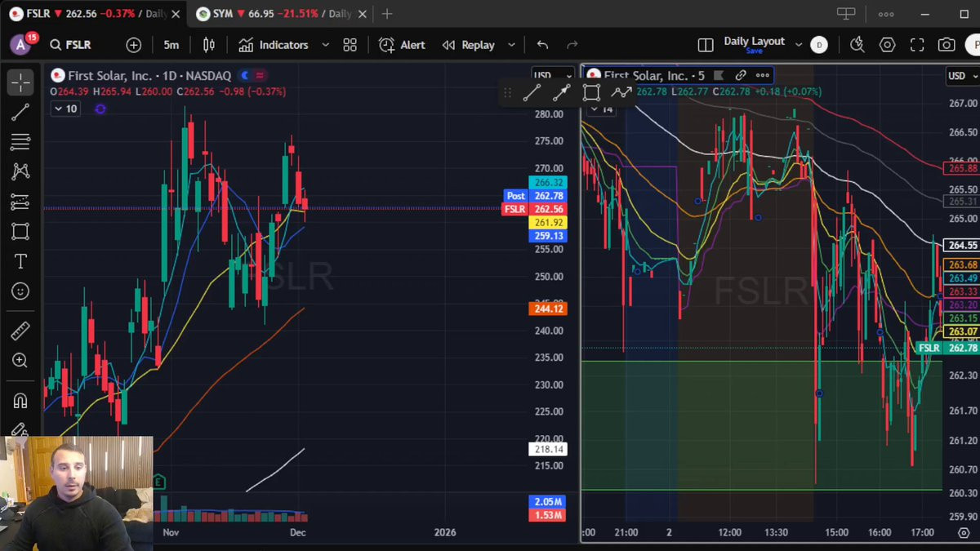This screenshot has height=551, width=980.
Task: Open the three-dot menu on 5-minute chart header
Action: [763, 75]
